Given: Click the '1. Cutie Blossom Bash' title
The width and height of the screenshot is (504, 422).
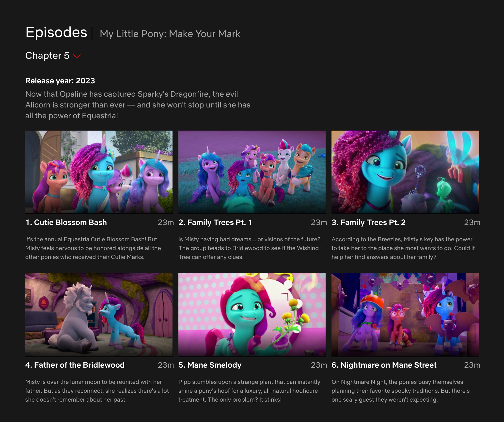Looking at the screenshot, I should pos(66,222).
